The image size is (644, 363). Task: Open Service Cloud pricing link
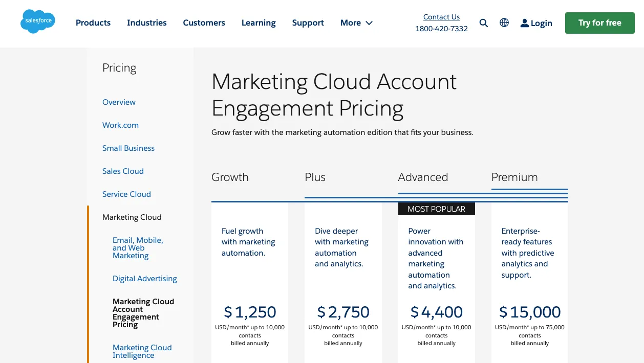click(126, 194)
